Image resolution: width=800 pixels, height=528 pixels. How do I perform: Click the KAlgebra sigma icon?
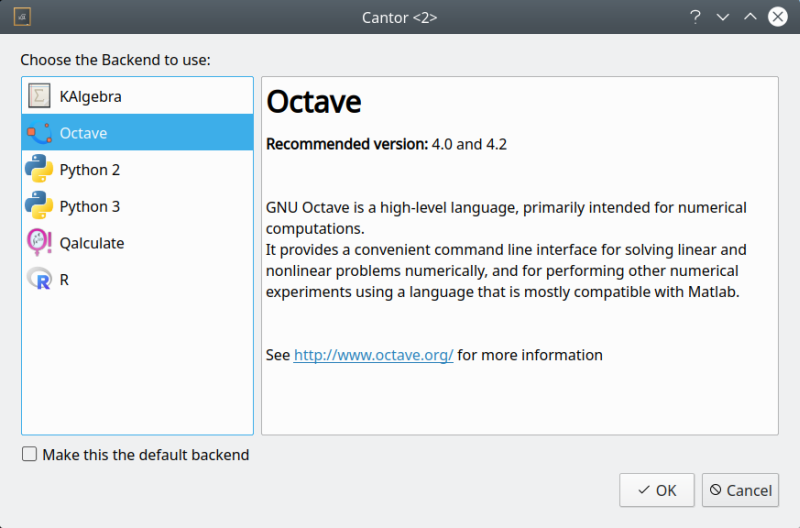pos(39,97)
